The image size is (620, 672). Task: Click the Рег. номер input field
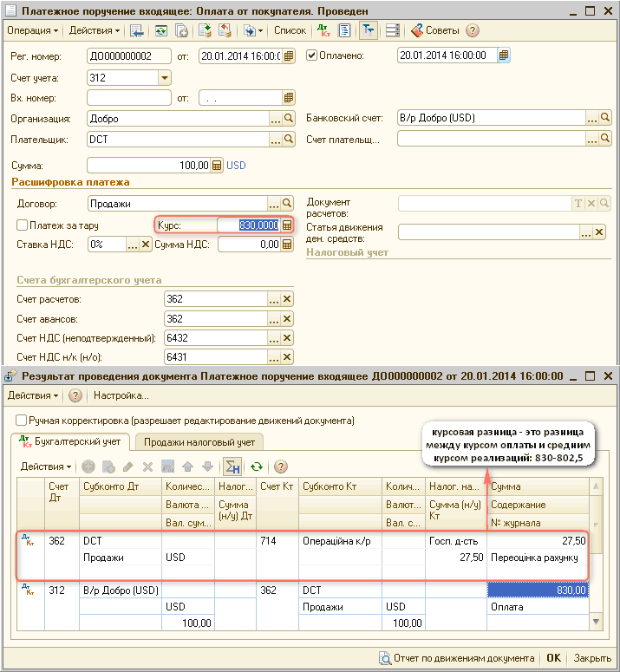130,55
